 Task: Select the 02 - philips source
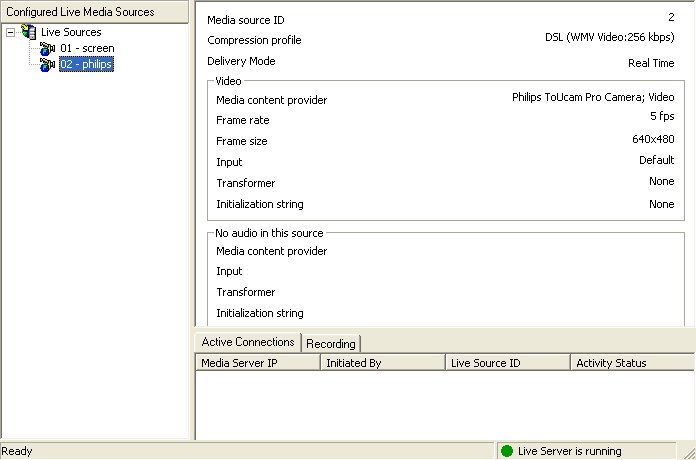86,64
